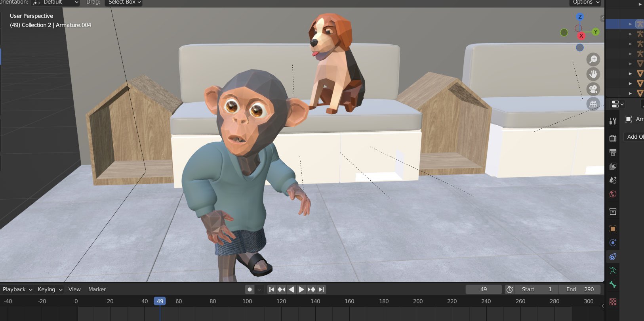Open the Texture properties checkerboard tab
The image size is (644, 321).
[613, 302]
